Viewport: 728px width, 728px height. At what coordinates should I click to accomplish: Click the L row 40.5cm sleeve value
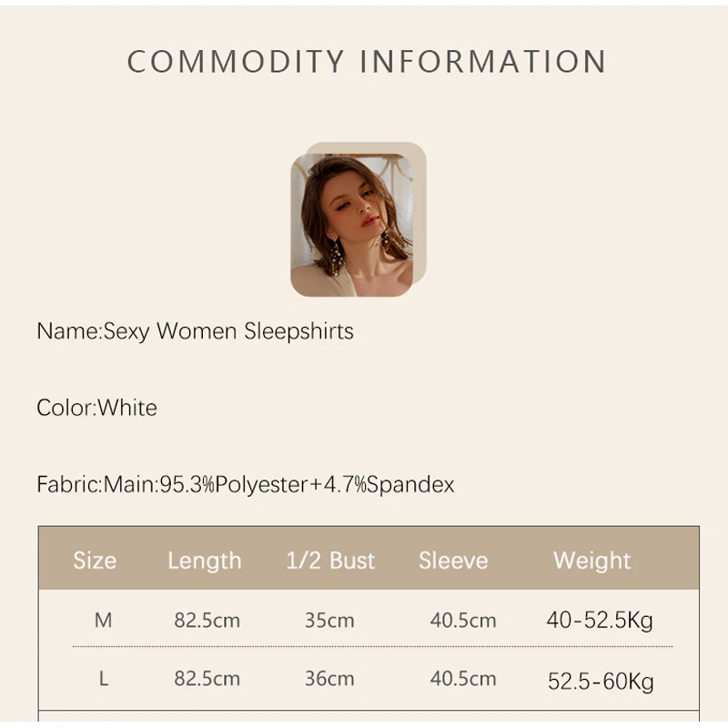463,680
